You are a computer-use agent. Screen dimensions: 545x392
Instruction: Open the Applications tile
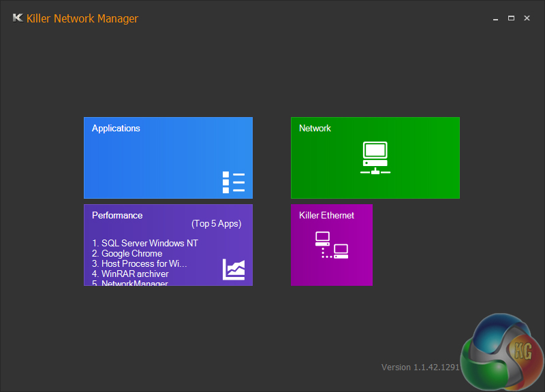168,158
